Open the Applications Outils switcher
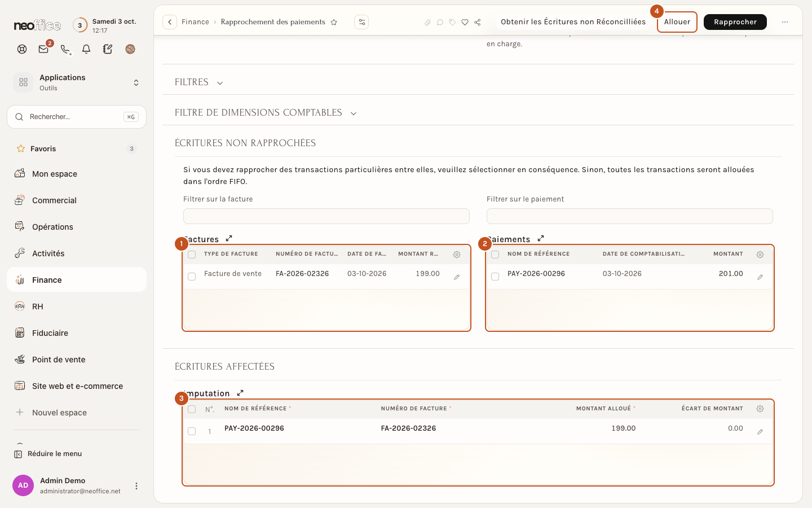This screenshot has width=812, height=508. point(77,82)
